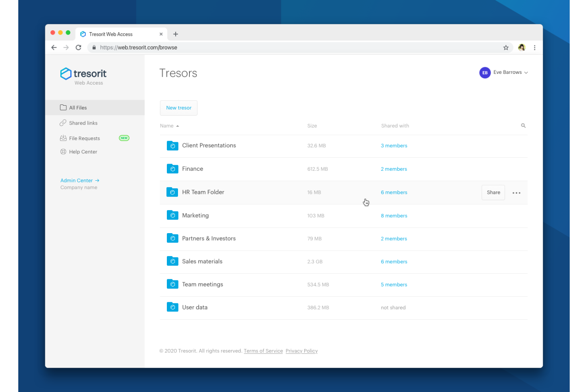Viewport: 588px width, 392px height.
Task: Click the search magnifier icon in list header
Action: 523,126
